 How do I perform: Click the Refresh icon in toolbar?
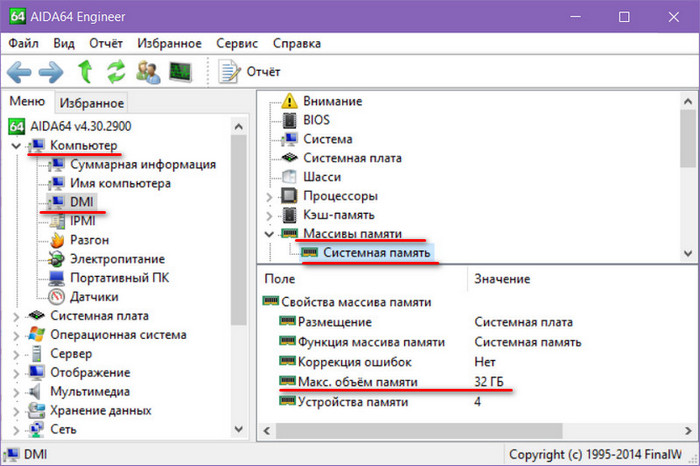pos(116,71)
